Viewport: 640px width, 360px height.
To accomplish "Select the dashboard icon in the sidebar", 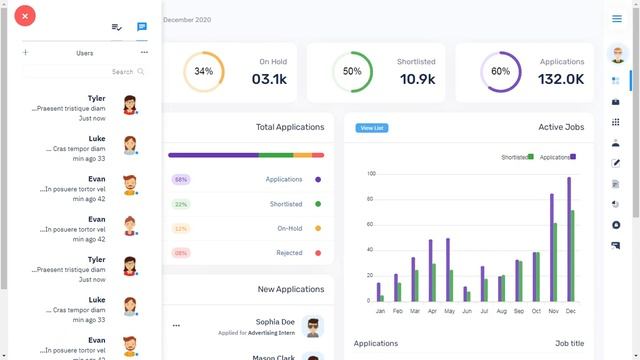I will tap(616, 81).
